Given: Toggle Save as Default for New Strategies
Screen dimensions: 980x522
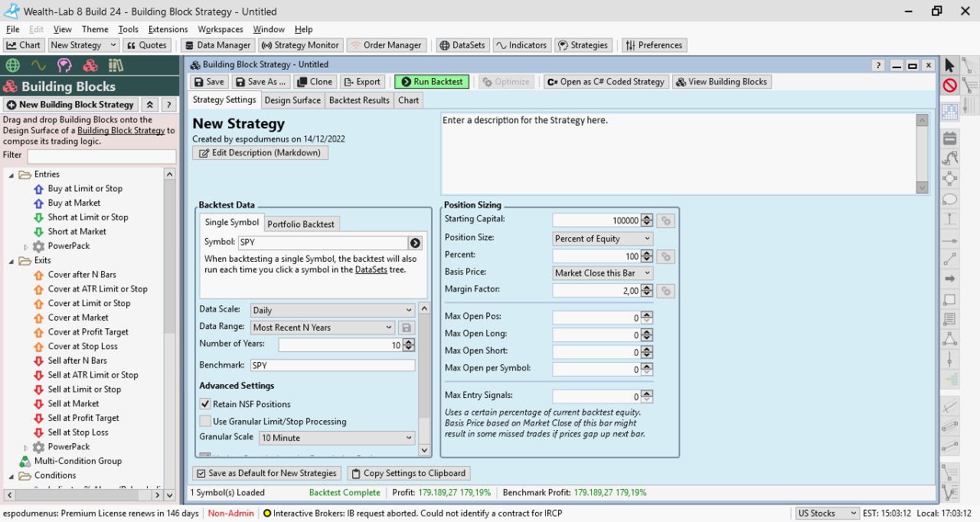Looking at the screenshot, I should click(x=266, y=473).
